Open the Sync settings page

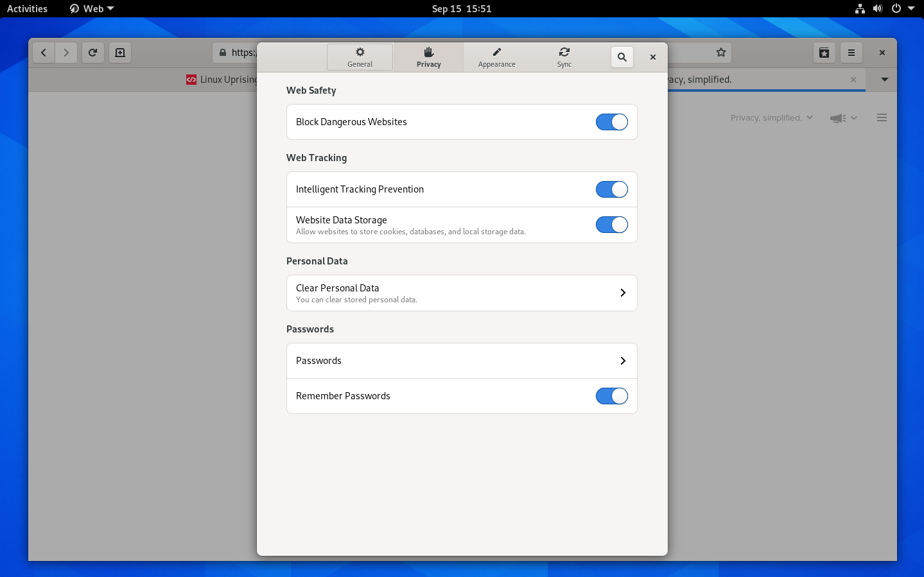point(564,57)
